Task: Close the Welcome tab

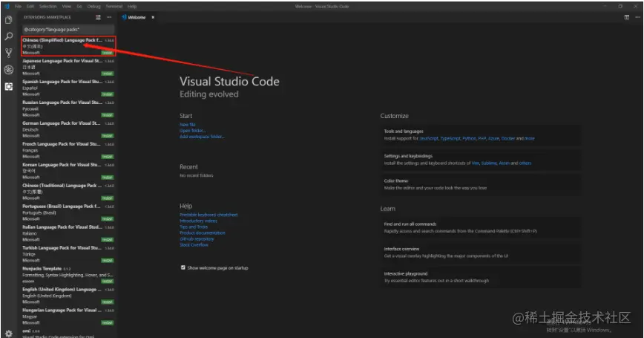Action: [153, 17]
